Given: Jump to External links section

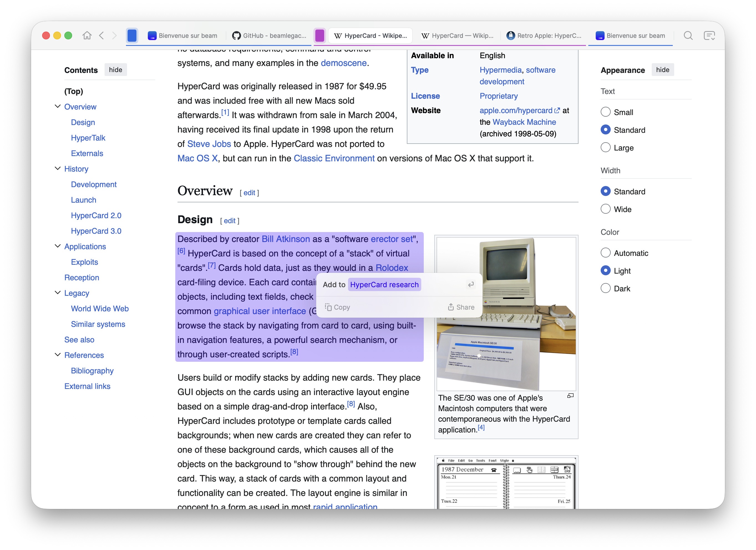Looking at the screenshot, I should tap(87, 386).
